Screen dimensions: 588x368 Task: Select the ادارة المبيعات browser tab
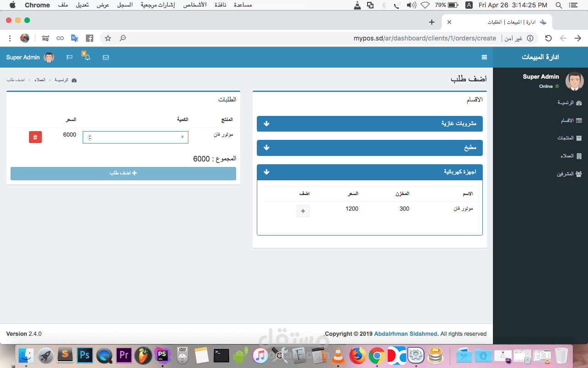[497, 22]
